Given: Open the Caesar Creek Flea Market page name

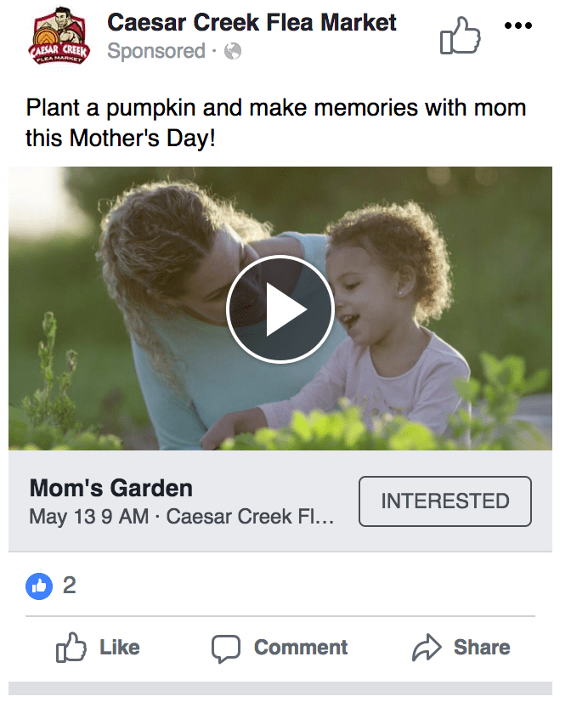Looking at the screenshot, I should tap(252, 23).
